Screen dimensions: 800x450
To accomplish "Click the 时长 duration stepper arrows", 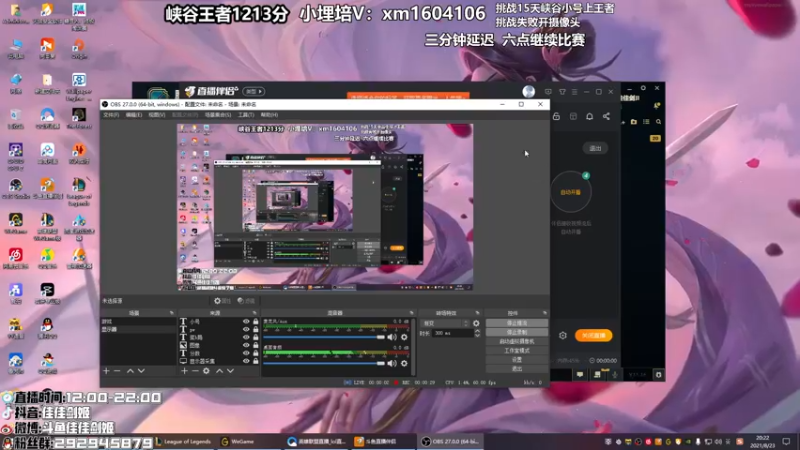I will [477, 333].
